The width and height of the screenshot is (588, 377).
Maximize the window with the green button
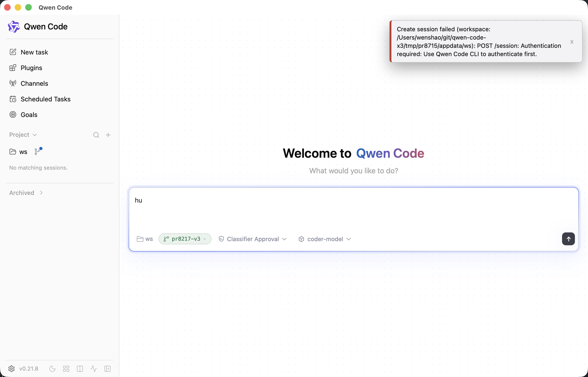click(x=29, y=7)
